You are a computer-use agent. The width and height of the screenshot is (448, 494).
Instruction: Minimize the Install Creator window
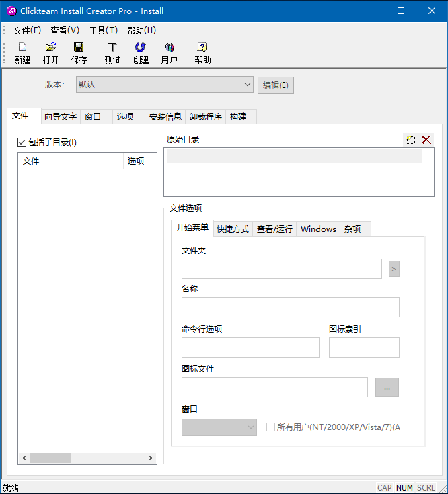click(x=371, y=11)
